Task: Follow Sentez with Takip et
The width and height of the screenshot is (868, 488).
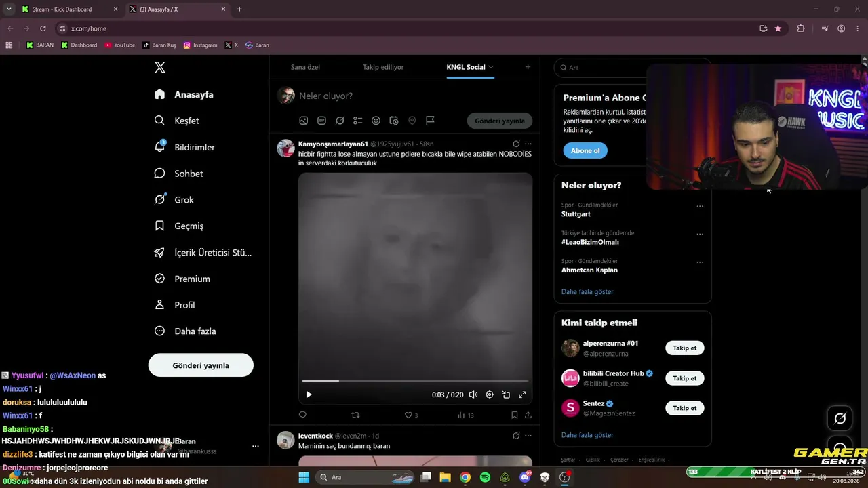Action: tap(685, 408)
